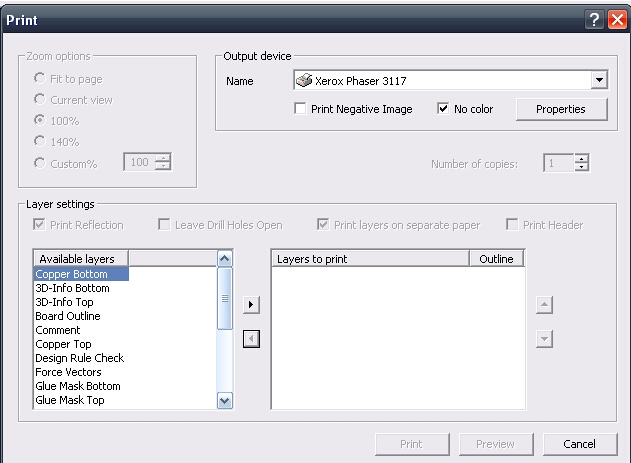Select the Comment layer

click(x=58, y=330)
